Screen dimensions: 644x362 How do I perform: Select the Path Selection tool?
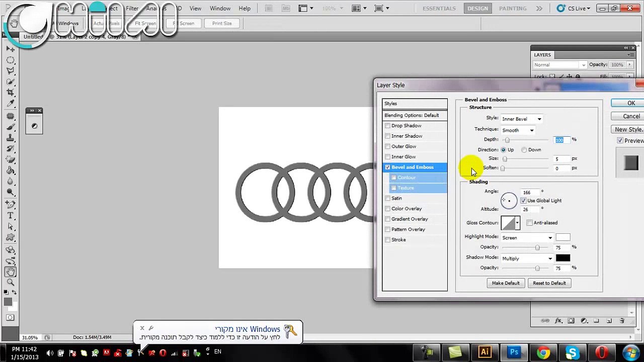point(10,227)
